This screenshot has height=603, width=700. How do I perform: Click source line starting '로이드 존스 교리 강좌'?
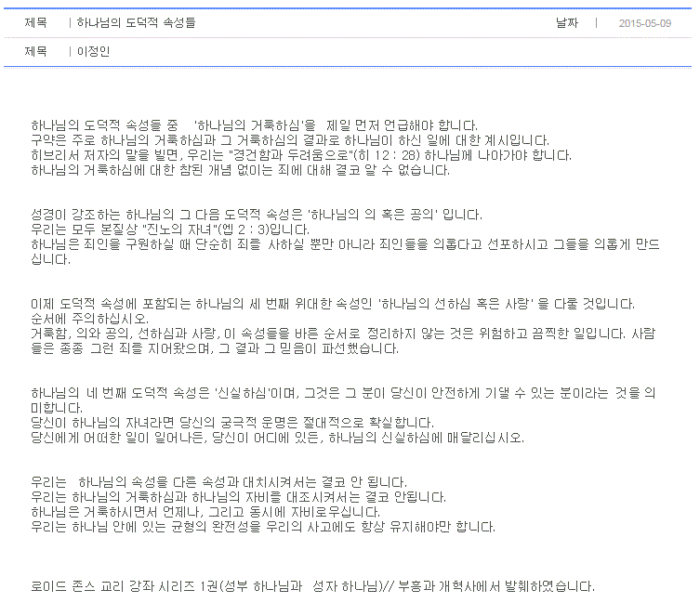point(312,586)
